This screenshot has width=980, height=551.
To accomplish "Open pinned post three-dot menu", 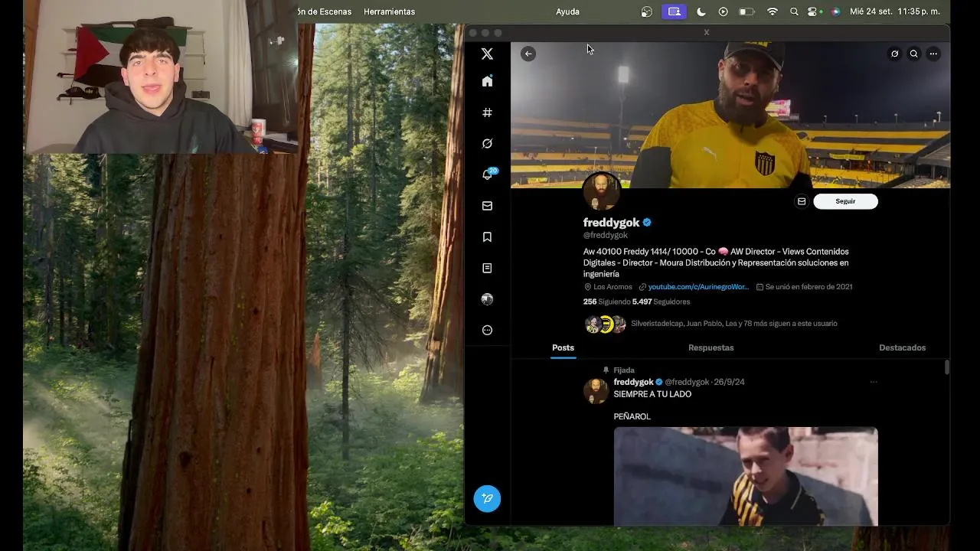I will click(x=874, y=382).
